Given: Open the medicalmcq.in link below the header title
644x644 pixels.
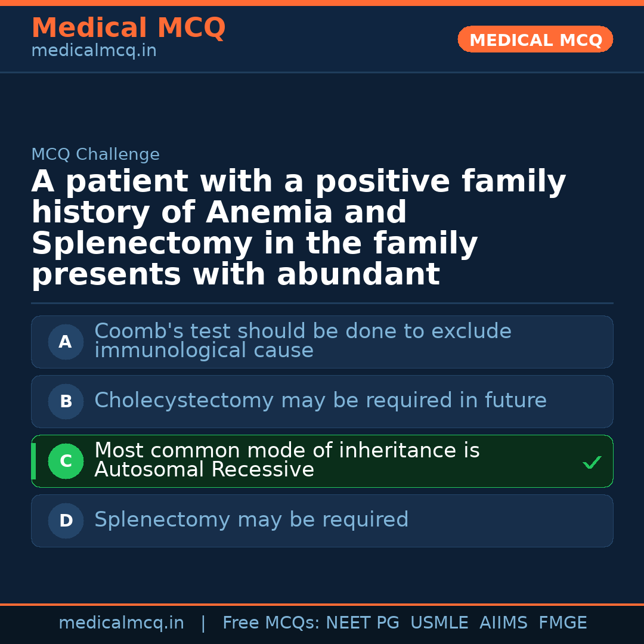Looking at the screenshot, I should click(x=94, y=51).
